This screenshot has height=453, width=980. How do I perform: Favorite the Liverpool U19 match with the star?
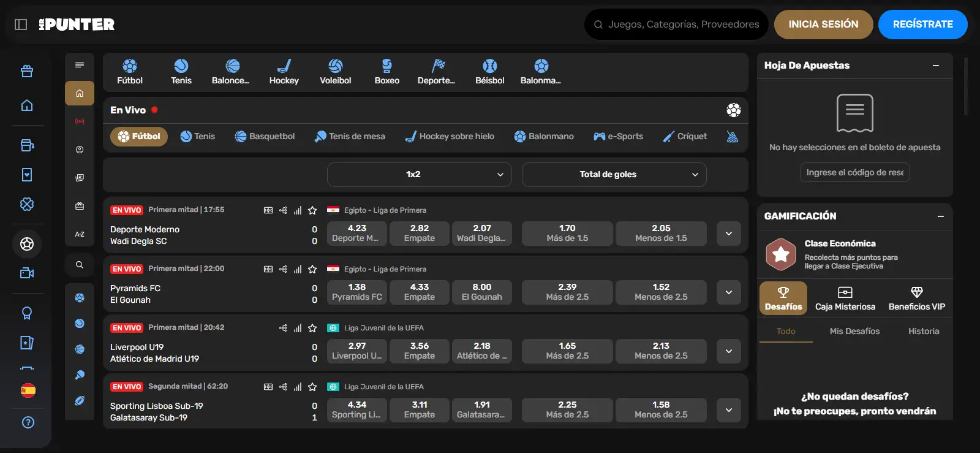pos(312,328)
